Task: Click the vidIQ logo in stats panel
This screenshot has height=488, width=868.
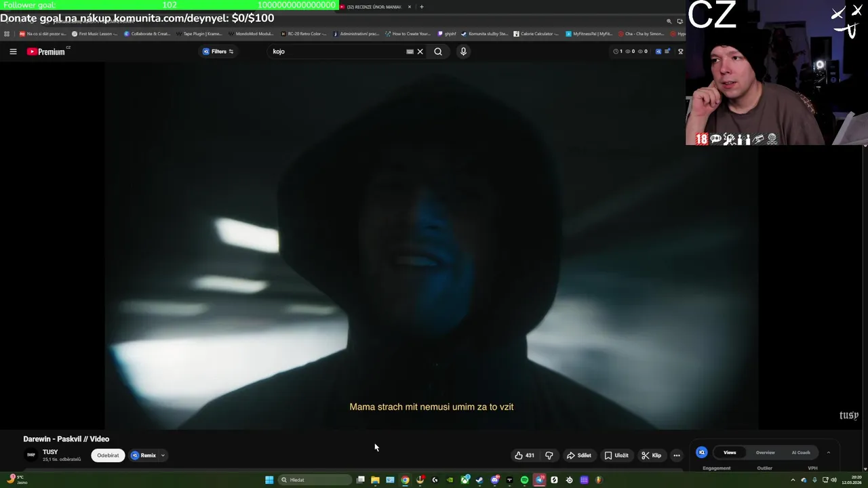Action: [702, 453]
